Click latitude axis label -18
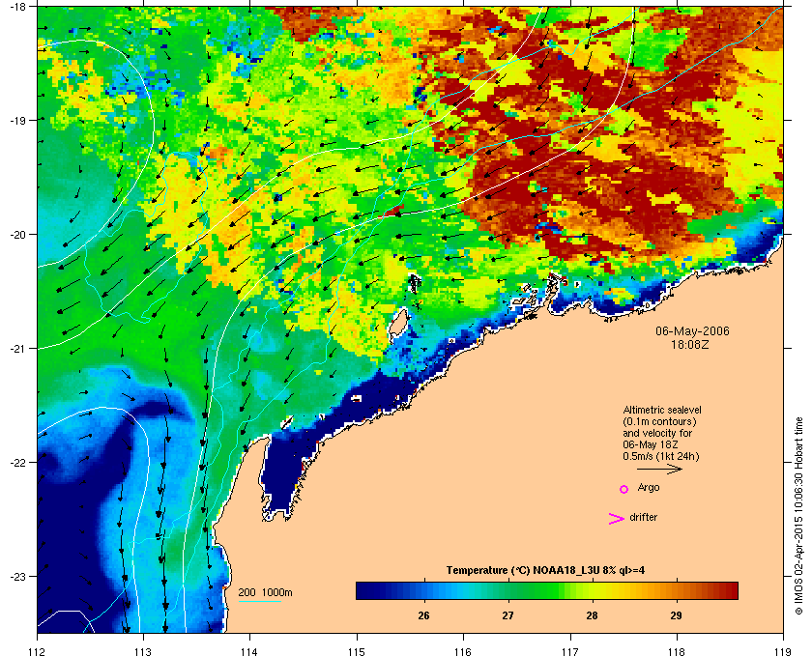 tap(17, 7)
